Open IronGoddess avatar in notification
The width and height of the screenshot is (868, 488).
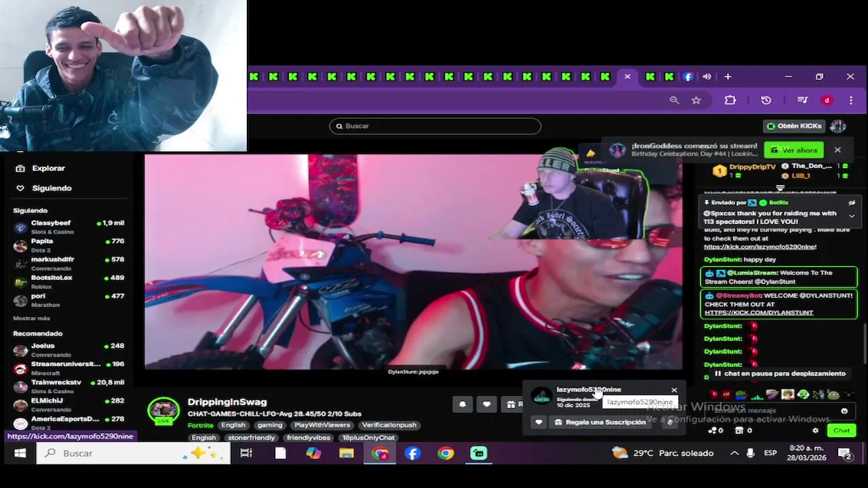617,150
